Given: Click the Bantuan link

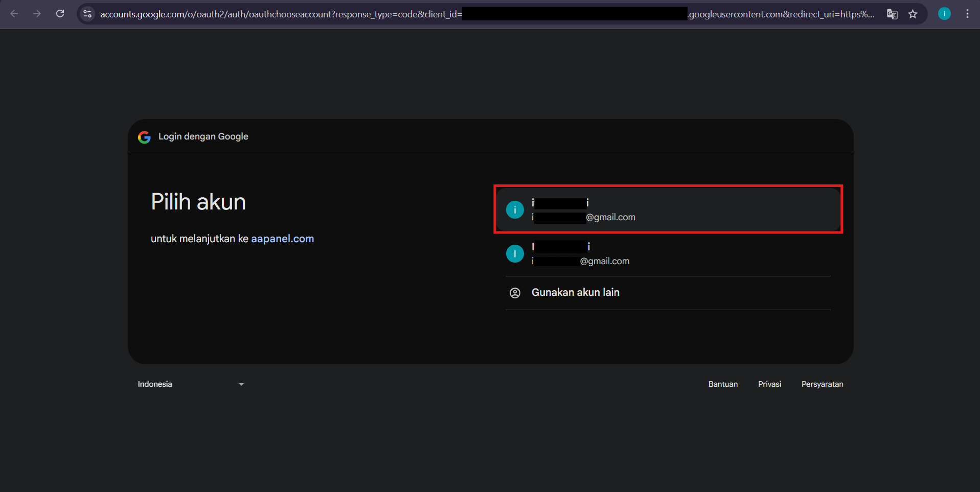Looking at the screenshot, I should pos(723,384).
